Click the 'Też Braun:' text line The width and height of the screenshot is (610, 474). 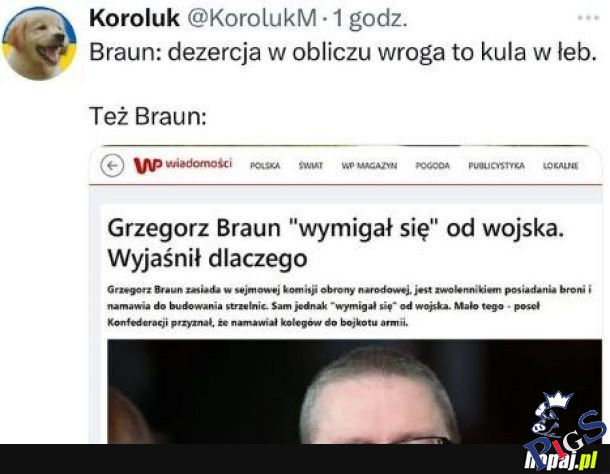(148, 117)
